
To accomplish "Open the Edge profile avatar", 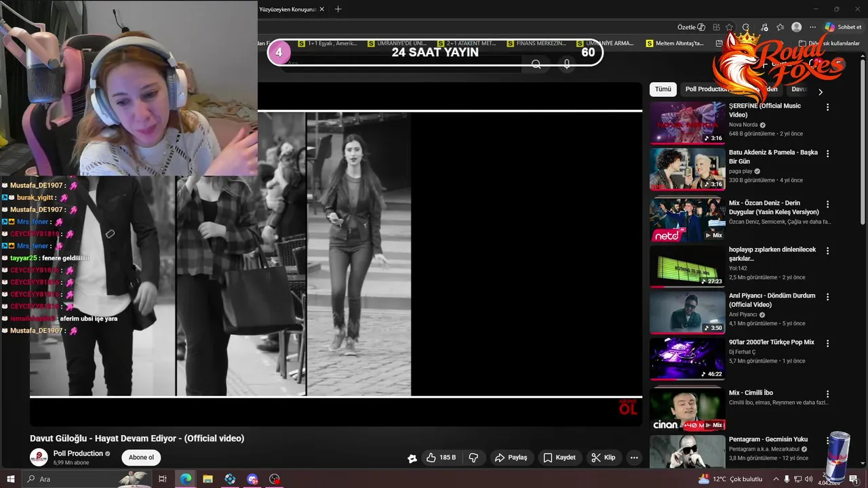I will pyautogui.click(x=797, y=27).
